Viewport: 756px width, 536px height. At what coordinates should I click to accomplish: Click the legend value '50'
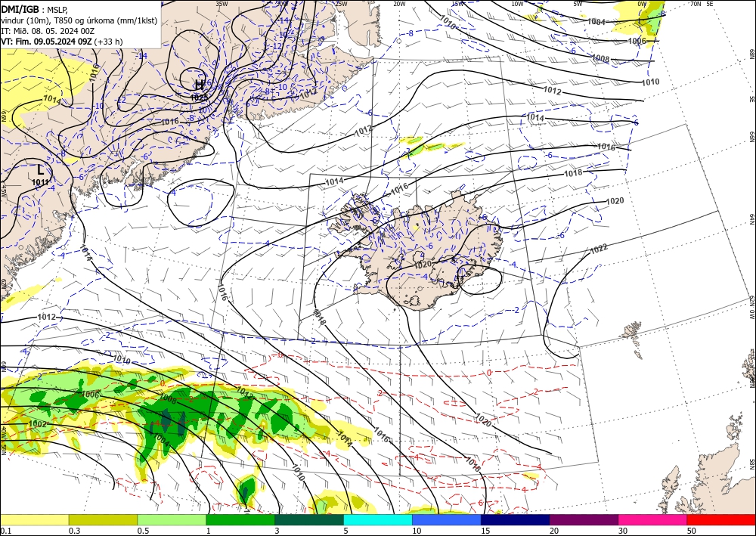692,531
